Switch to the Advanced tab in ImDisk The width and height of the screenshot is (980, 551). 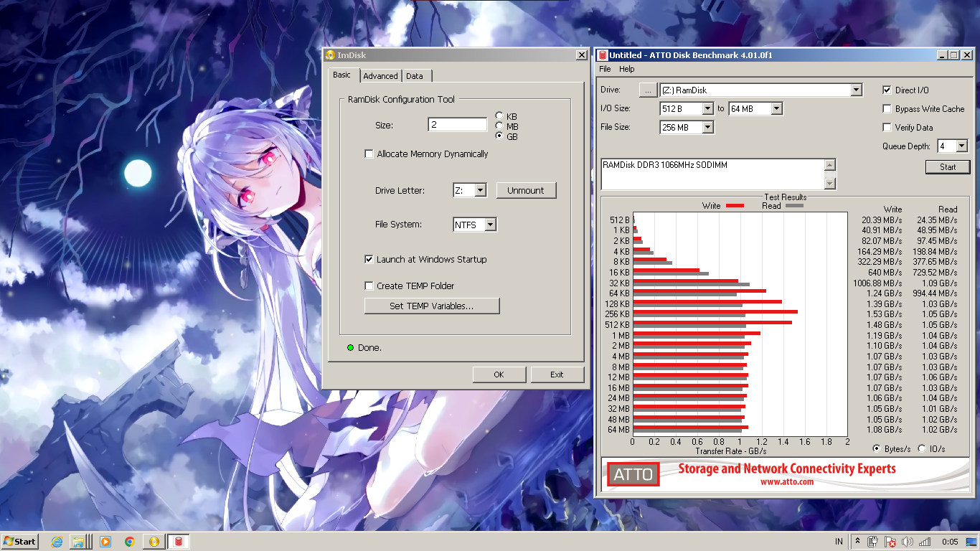(x=380, y=76)
